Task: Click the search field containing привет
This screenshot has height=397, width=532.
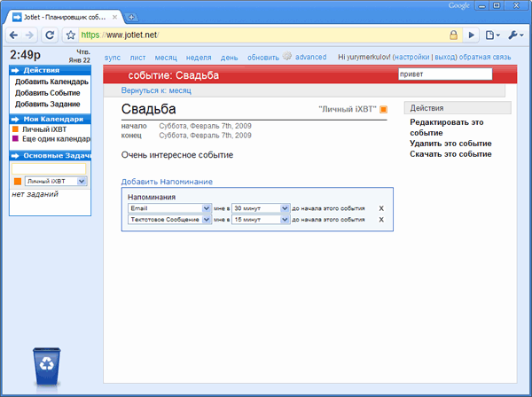Action: [x=445, y=74]
